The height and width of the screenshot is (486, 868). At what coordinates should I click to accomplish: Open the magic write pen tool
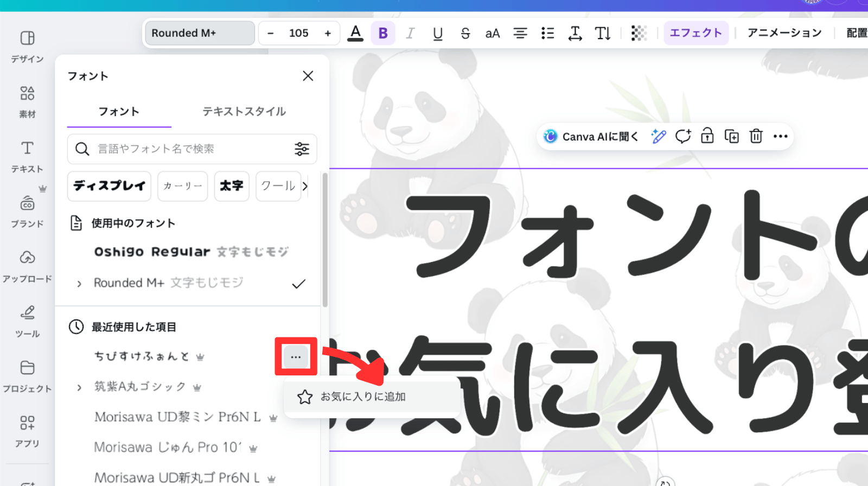pos(659,137)
